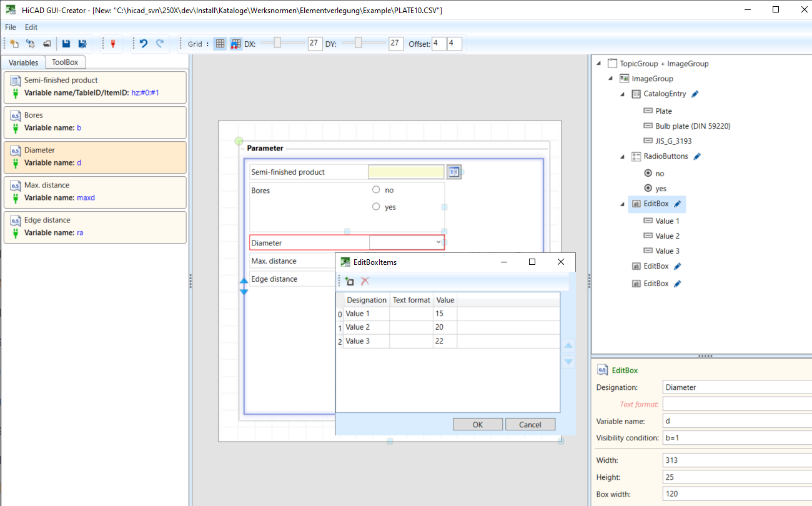Switch to the ToolBox tab
812x506 pixels.
pyautogui.click(x=65, y=62)
